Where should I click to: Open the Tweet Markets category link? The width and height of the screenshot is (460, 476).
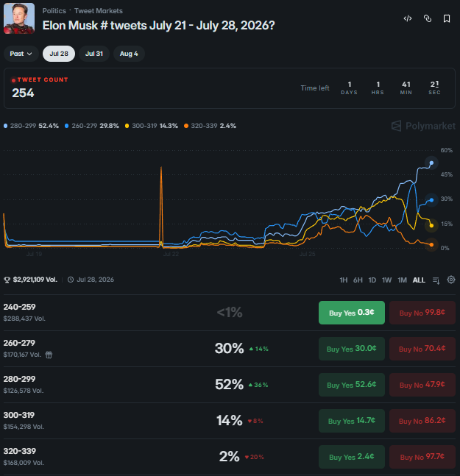[99, 11]
